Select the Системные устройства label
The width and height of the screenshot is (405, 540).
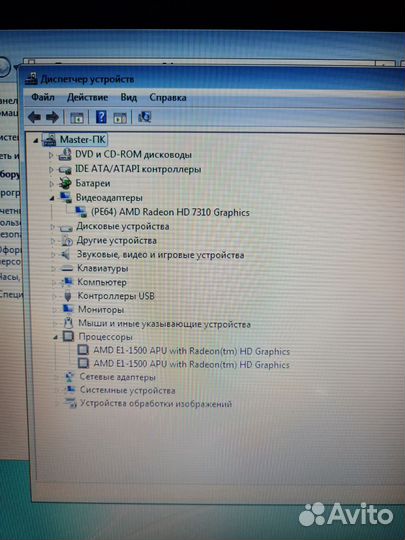(127, 390)
